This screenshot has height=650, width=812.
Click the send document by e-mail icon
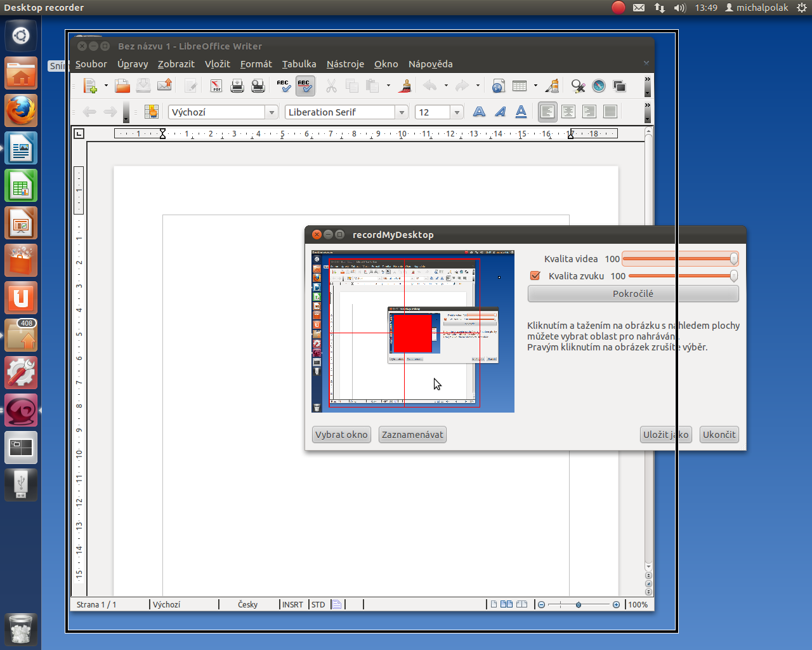165,86
